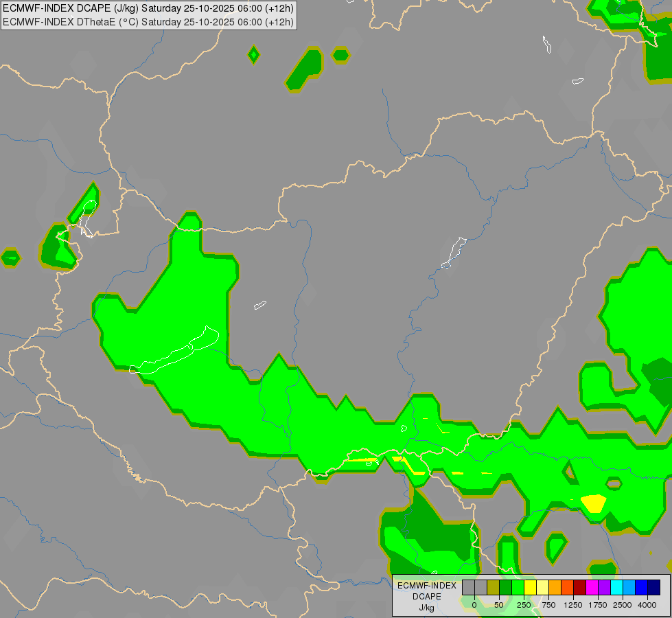Click the 750 value on the legend scale
Screen dimensions: 672x618
click(548, 605)
